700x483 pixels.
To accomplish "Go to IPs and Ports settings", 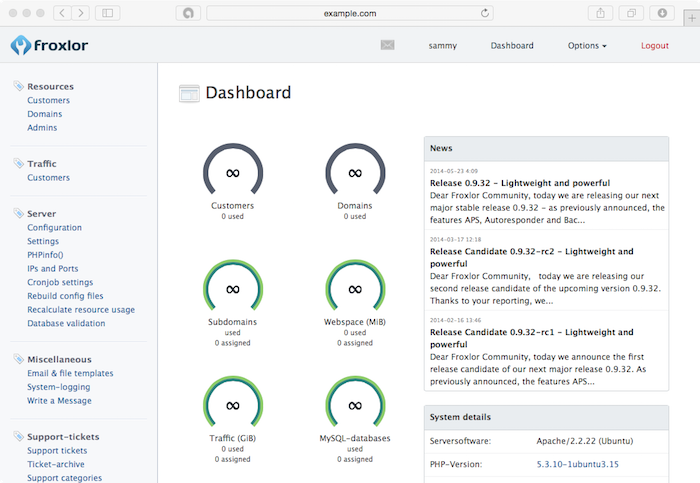I will (53, 269).
